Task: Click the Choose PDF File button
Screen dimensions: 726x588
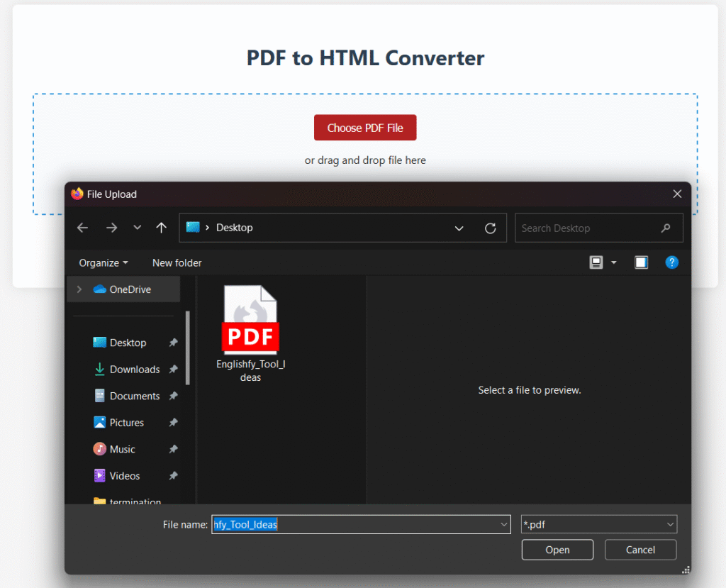Action: tap(365, 127)
